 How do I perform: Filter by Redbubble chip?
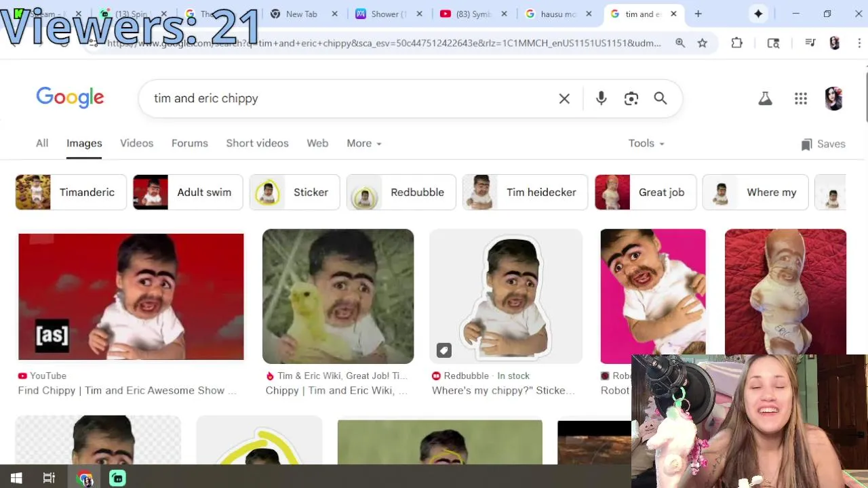pyautogui.click(x=401, y=192)
